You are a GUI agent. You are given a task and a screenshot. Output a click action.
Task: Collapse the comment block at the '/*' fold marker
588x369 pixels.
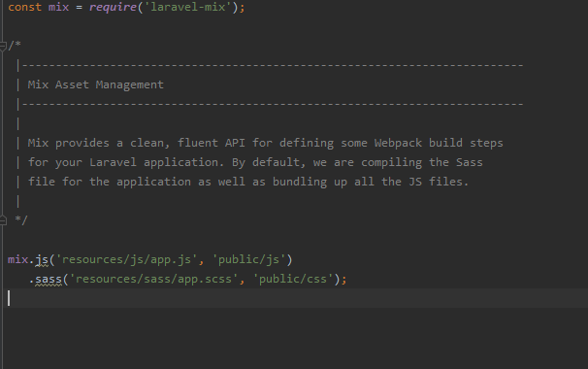3,47
